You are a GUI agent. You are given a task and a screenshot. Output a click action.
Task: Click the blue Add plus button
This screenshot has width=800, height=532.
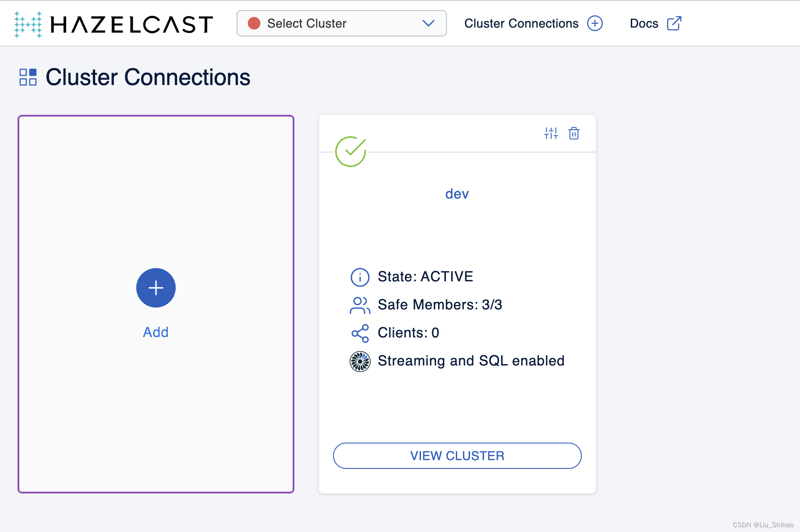tap(156, 288)
